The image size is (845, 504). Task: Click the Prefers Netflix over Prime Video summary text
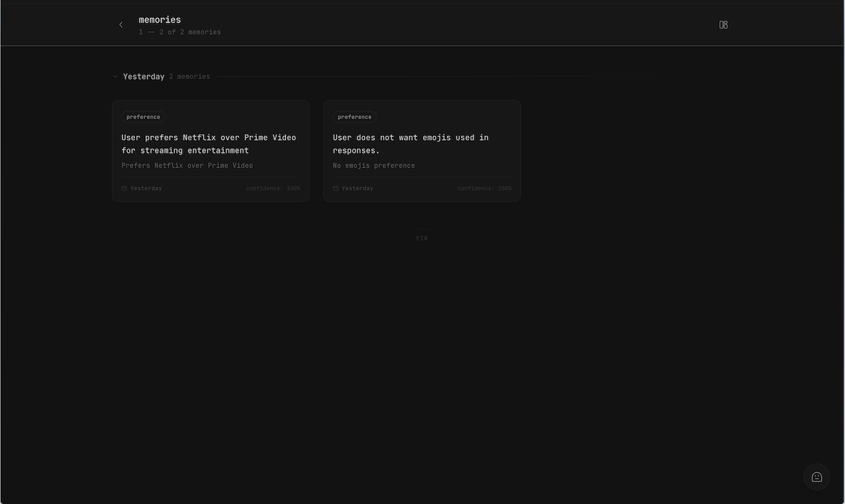187,165
